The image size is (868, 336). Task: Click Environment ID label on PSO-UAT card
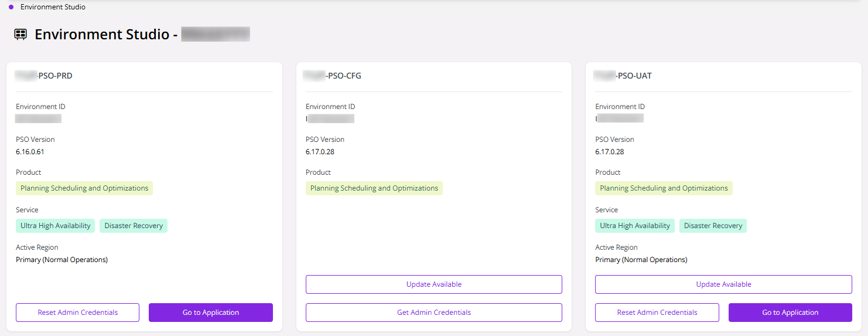click(x=620, y=107)
